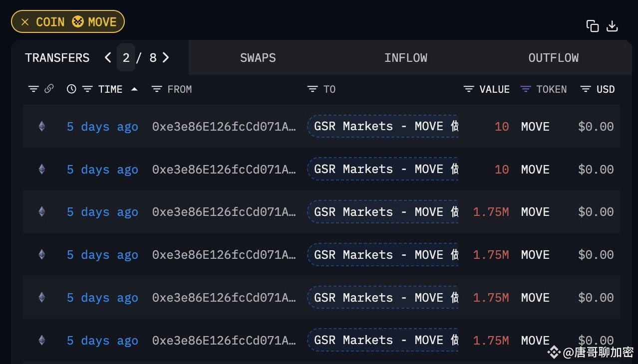The width and height of the screenshot is (638, 364).
Task: Open the filter icon for the FROM column
Action: click(x=158, y=89)
